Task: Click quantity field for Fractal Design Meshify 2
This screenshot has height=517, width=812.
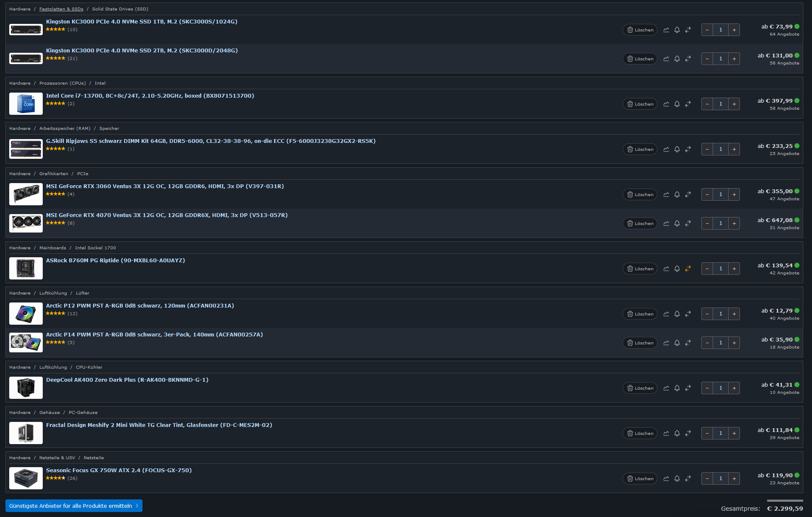Action: click(x=721, y=433)
